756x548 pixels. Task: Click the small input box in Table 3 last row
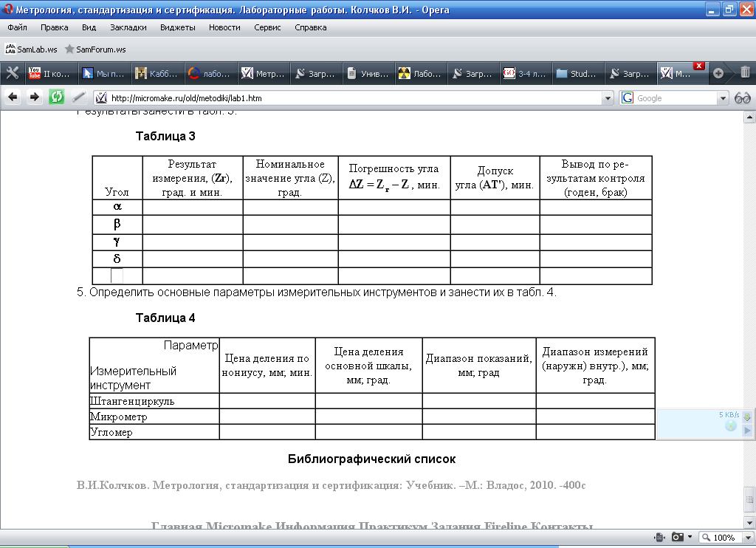pyautogui.click(x=117, y=276)
